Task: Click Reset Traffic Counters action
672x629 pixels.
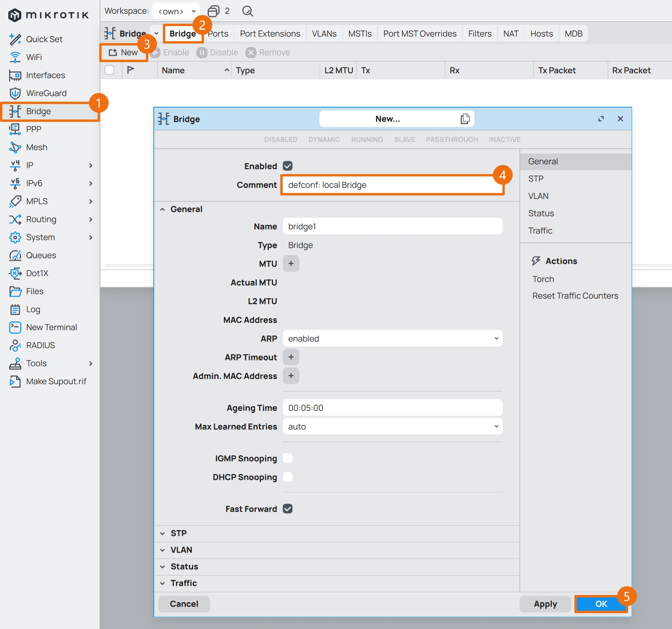Action: click(x=575, y=296)
